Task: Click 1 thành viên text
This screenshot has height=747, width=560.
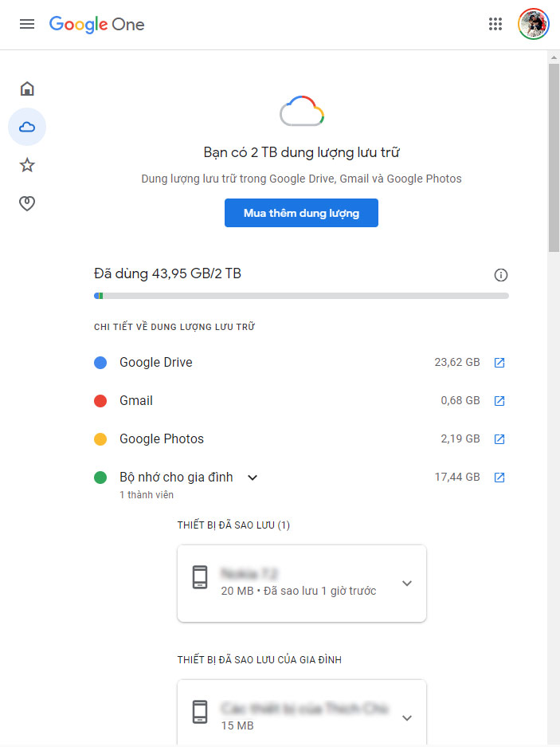Action: [147, 495]
